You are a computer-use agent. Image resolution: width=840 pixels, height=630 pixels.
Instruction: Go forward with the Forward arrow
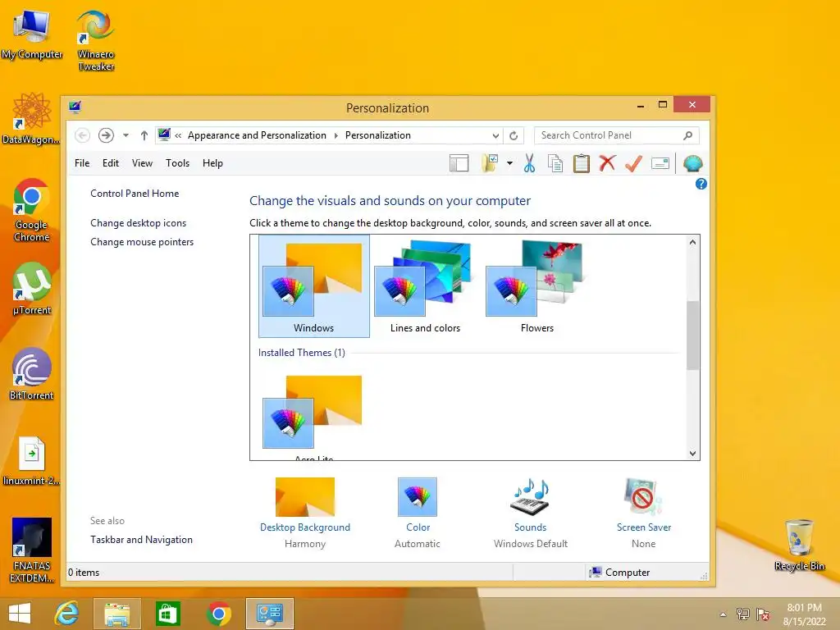click(106, 135)
